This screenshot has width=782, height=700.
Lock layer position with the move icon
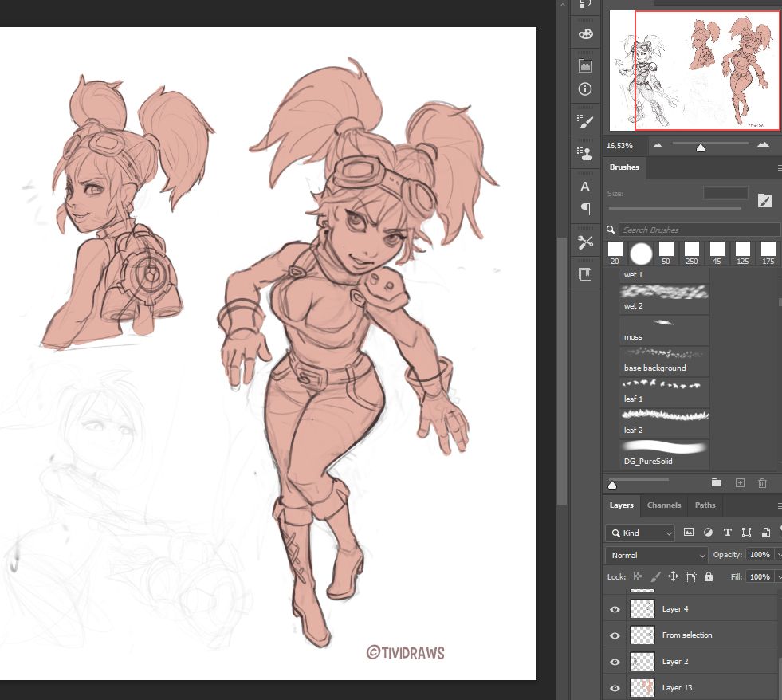(674, 576)
